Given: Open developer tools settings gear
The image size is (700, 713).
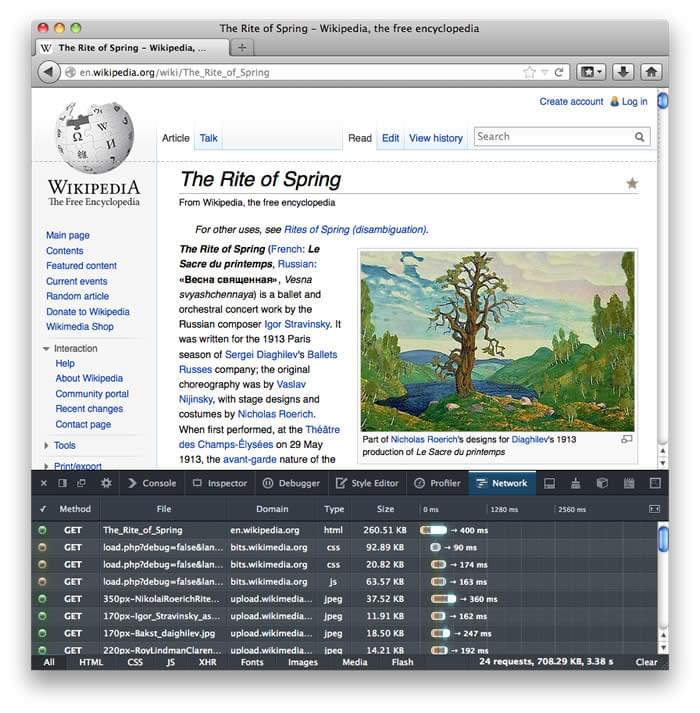Looking at the screenshot, I should (x=106, y=483).
